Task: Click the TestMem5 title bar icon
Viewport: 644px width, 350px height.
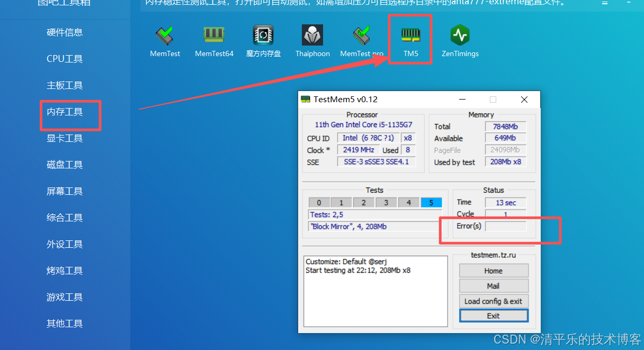Action: point(306,99)
